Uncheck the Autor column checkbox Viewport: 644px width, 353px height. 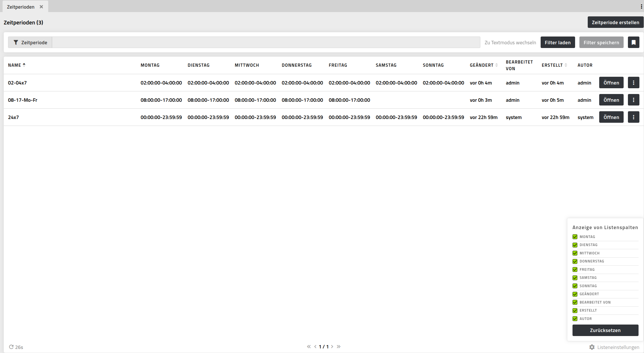(x=575, y=319)
